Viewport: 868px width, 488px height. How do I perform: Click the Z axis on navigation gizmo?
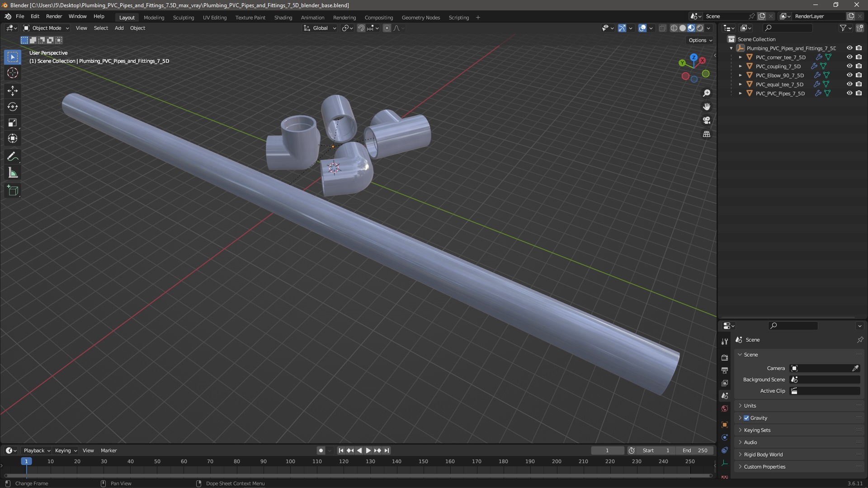click(693, 57)
